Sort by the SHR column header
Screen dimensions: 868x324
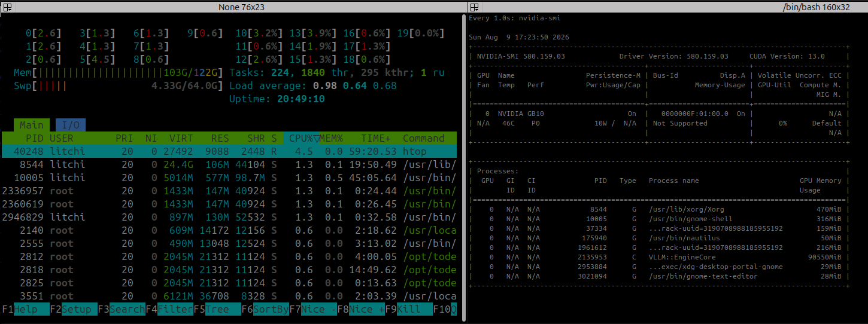coord(256,138)
